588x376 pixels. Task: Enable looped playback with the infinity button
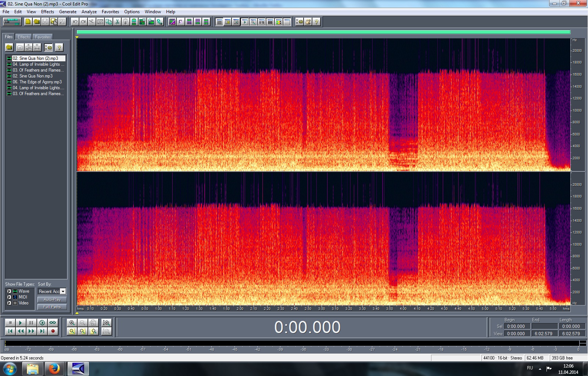(53, 323)
